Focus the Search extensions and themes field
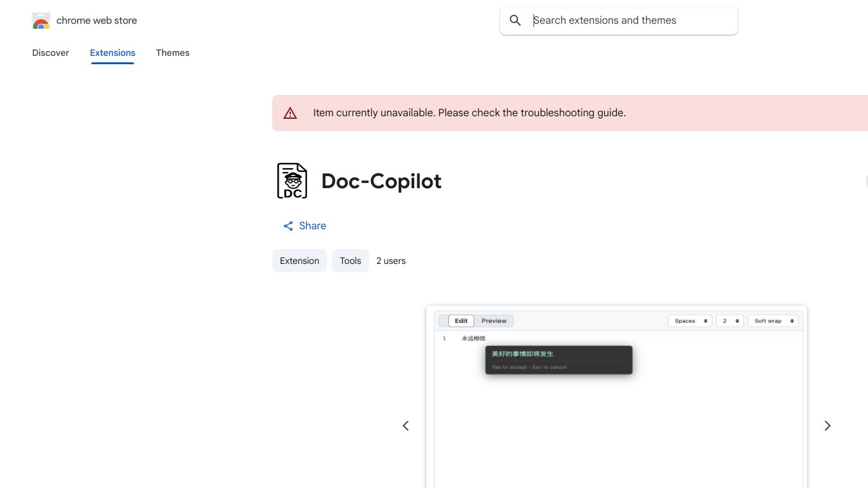 click(629, 21)
